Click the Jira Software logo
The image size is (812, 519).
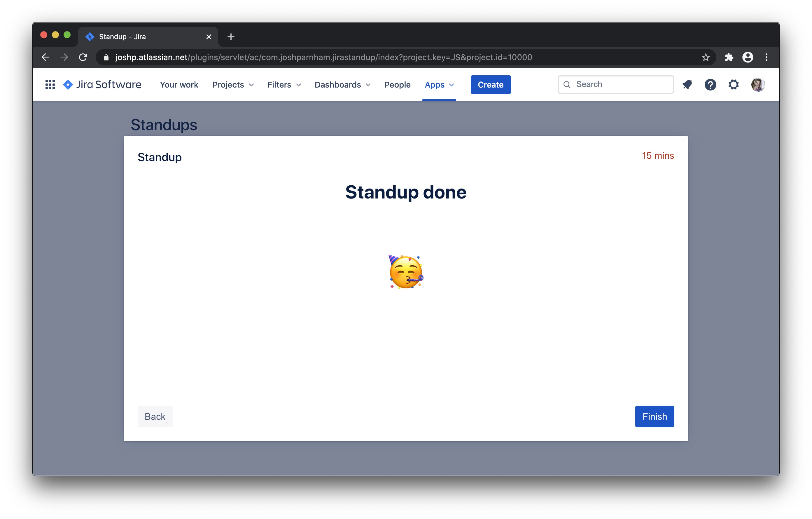point(102,85)
